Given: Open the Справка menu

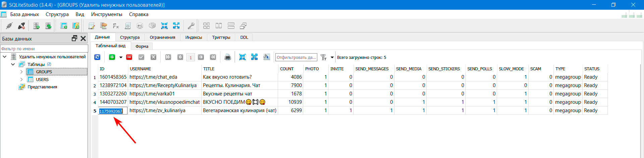Looking at the screenshot, I should (139, 14).
